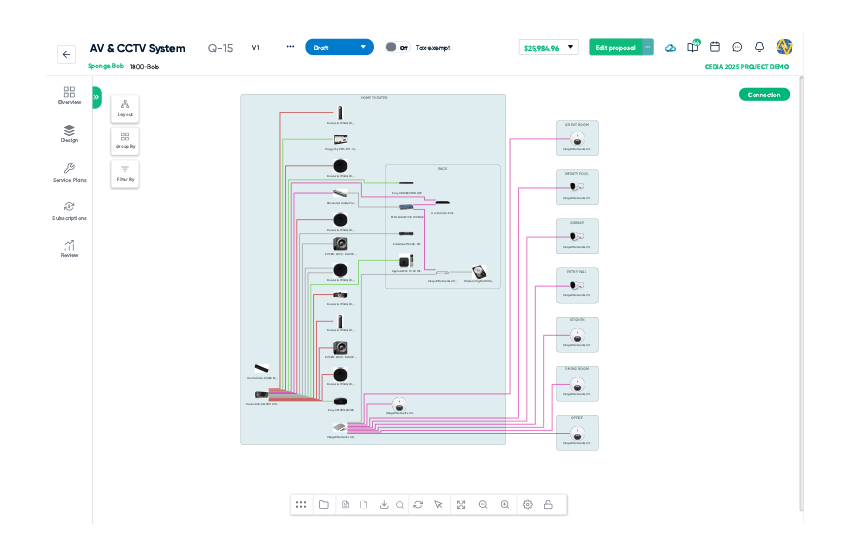Open the chat messages icon
The height and width of the screenshot is (550, 850).
(x=737, y=47)
